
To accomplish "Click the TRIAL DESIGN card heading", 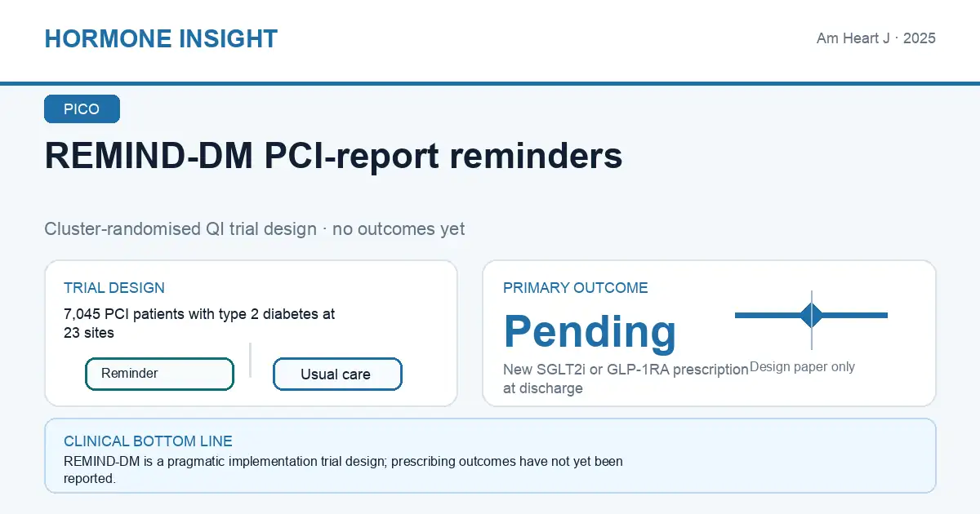I will (x=114, y=288).
